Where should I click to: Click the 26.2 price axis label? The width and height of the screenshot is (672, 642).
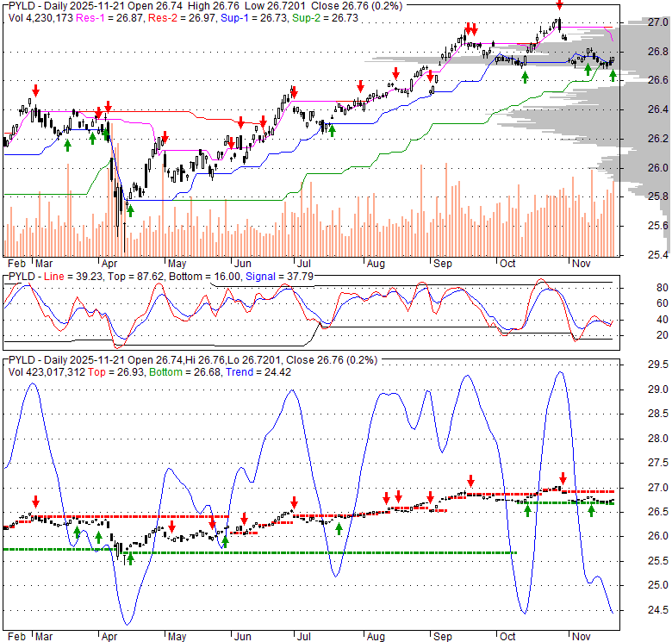click(658, 139)
